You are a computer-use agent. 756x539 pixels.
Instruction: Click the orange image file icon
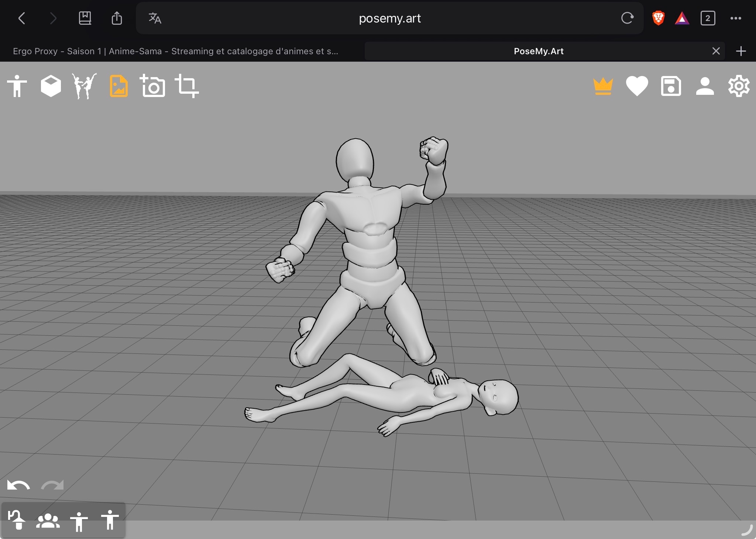[x=118, y=86]
